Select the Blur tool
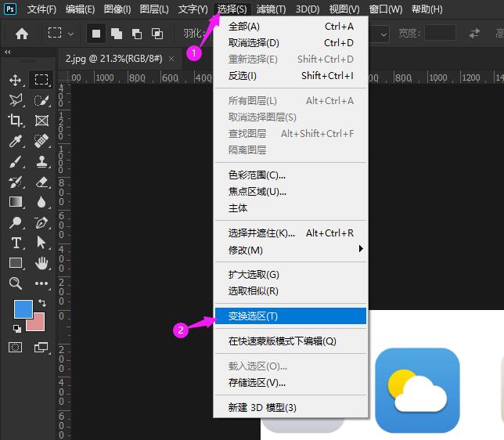The image size is (504, 440). tap(41, 202)
